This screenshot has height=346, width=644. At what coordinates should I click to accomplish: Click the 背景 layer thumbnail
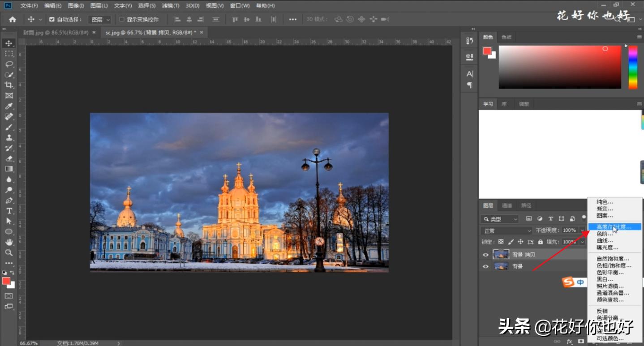(500, 266)
